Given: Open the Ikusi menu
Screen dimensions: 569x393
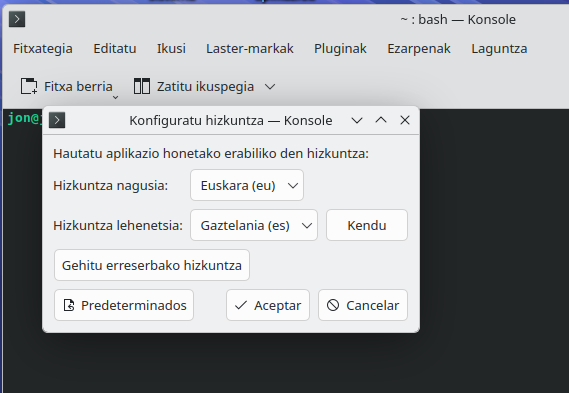Looking at the screenshot, I should coord(171,49).
